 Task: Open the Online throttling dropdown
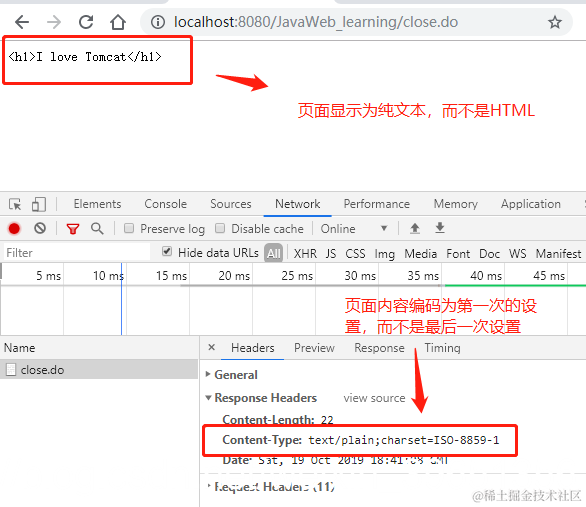coord(354,228)
